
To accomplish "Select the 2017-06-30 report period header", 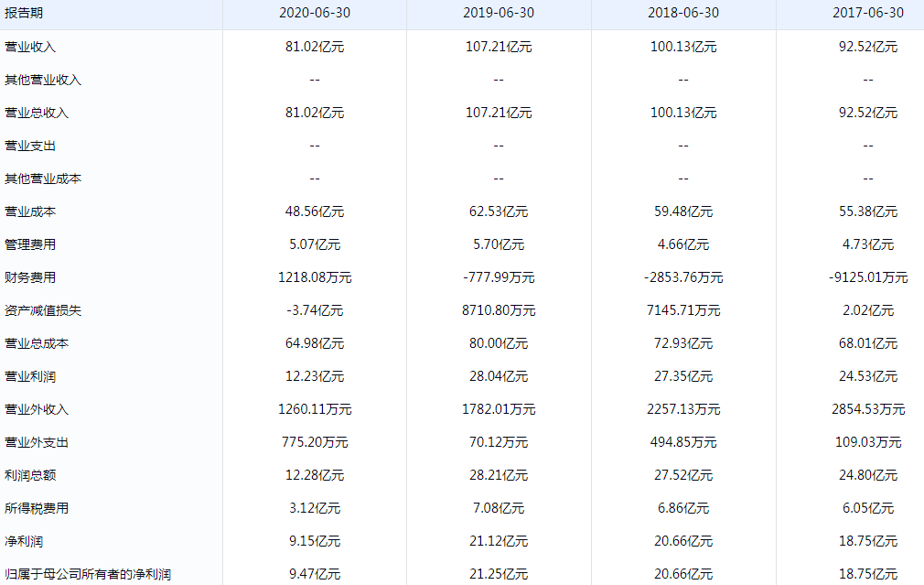I will (x=868, y=13).
